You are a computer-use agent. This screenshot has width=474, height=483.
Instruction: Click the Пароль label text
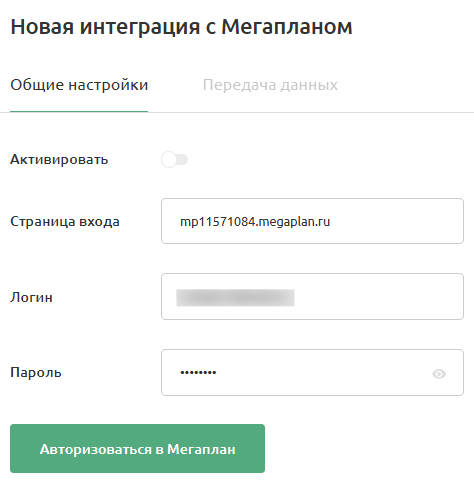pos(36,372)
